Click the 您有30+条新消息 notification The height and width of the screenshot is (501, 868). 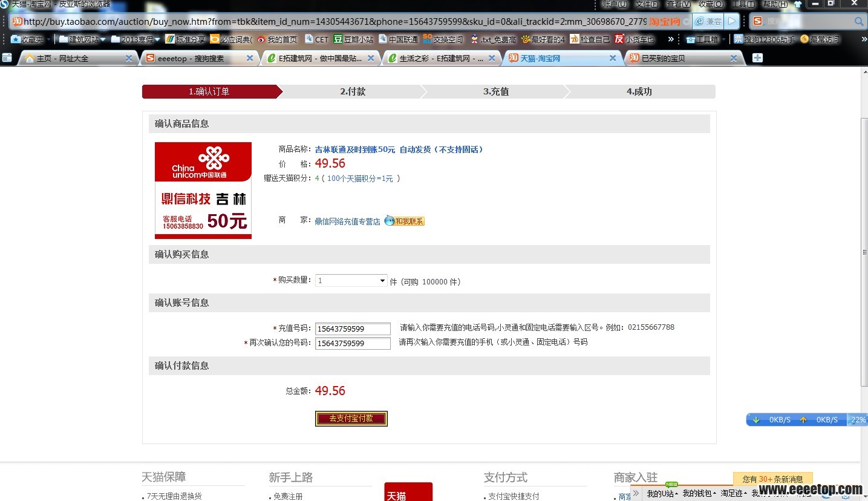tap(772, 479)
